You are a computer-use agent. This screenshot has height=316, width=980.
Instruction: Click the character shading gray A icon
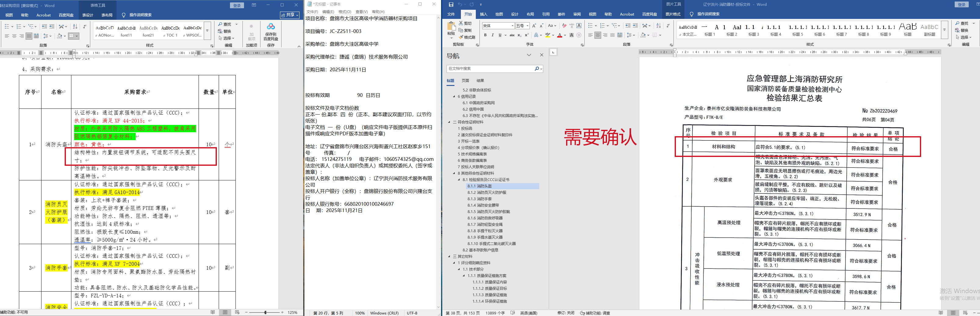click(571, 35)
